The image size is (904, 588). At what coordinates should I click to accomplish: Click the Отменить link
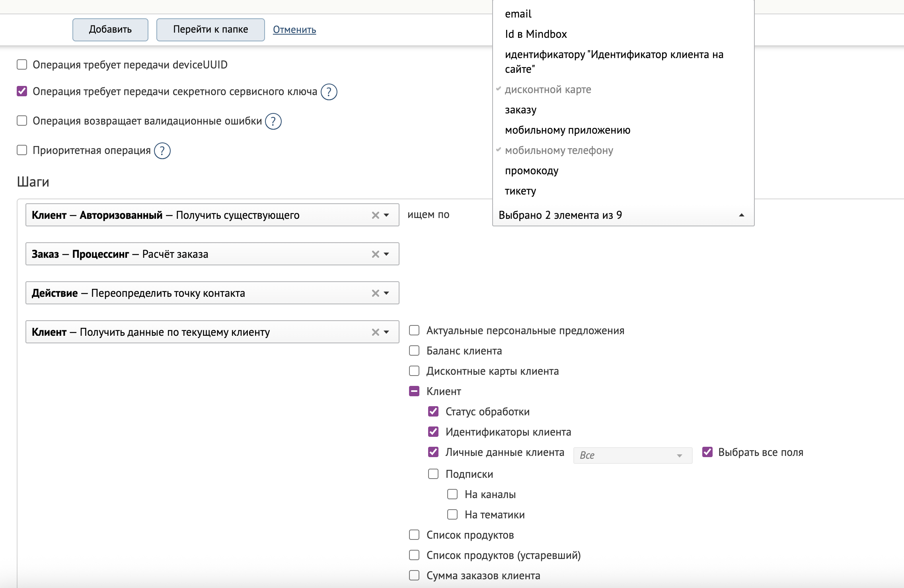[x=294, y=29]
